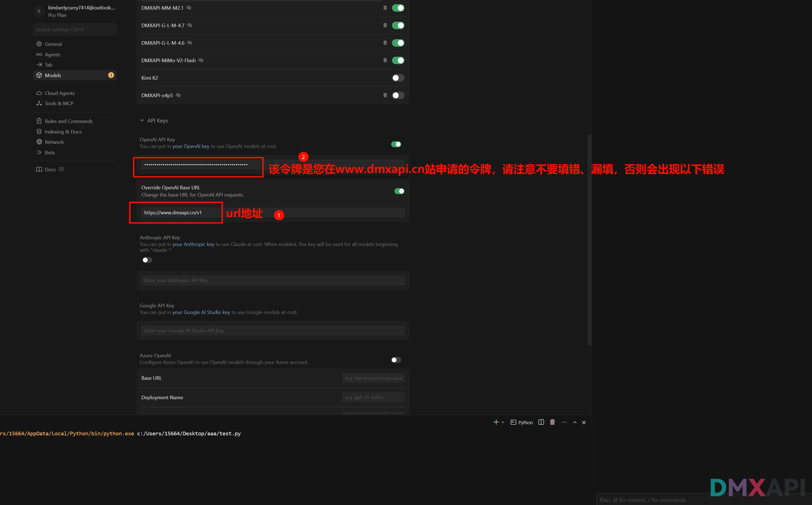The image size is (812, 505).
Task: Open the General settings section
Action: [53, 44]
